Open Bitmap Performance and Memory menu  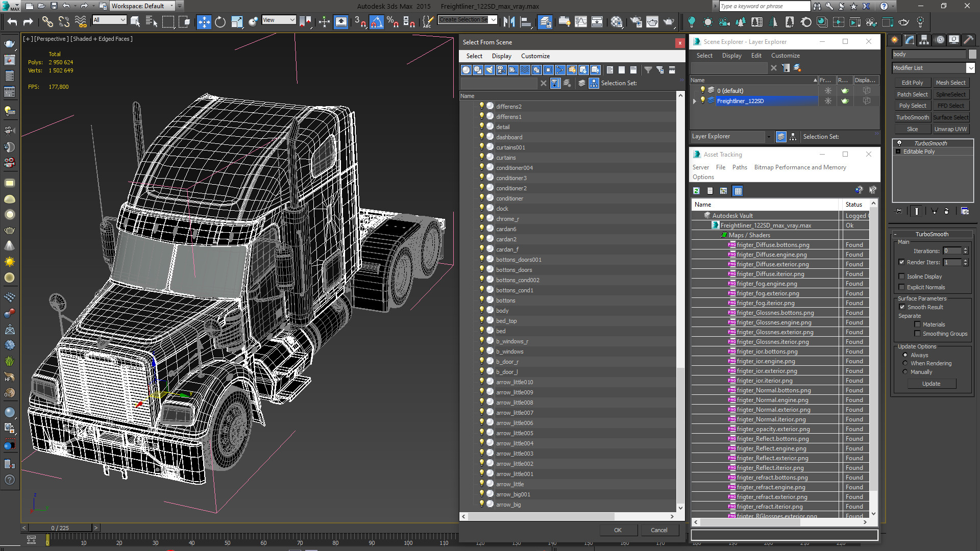800,167
